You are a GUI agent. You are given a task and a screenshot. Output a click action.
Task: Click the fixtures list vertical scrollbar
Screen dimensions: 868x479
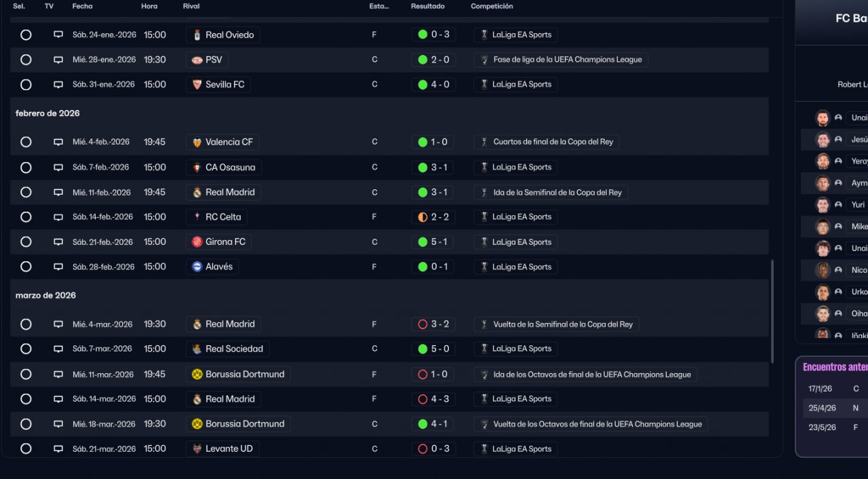tap(772, 311)
